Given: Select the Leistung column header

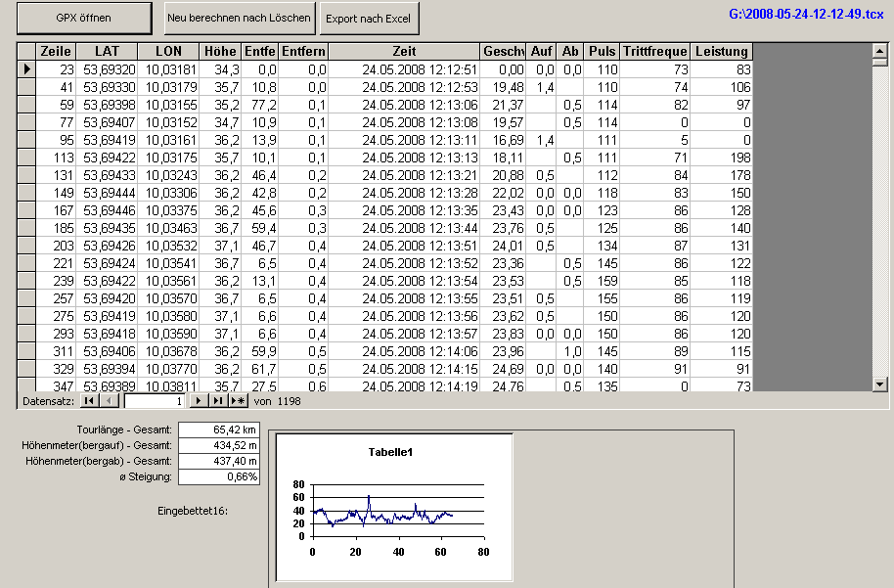Looking at the screenshot, I should (x=722, y=52).
